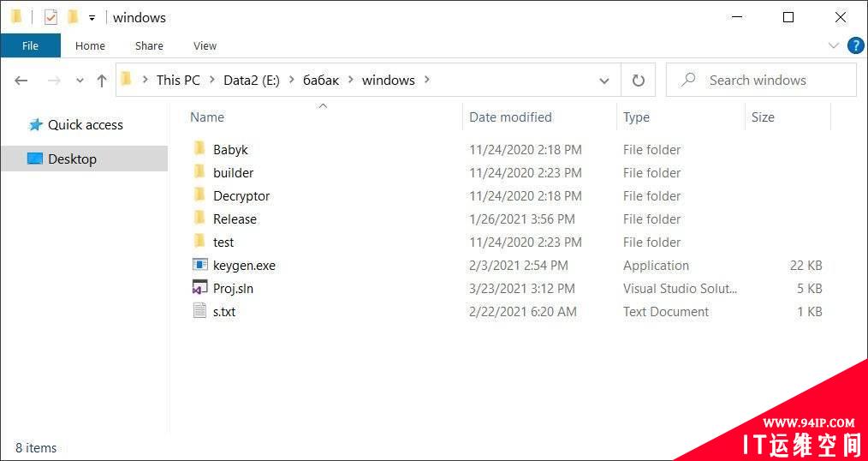
Task: Click the Refresh button beside address bar
Action: point(639,81)
